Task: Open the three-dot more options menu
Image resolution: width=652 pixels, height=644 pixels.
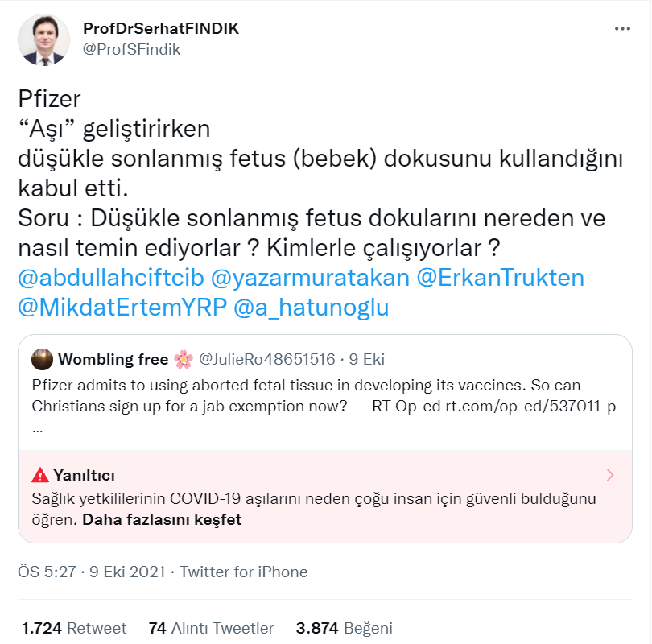Action: pos(622,29)
